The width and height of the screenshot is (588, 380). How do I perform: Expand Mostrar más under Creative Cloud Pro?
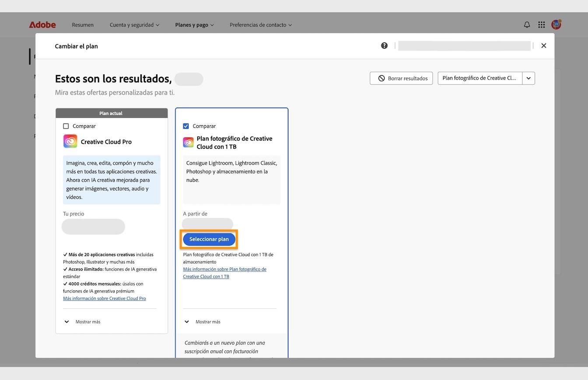tap(82, 322)
